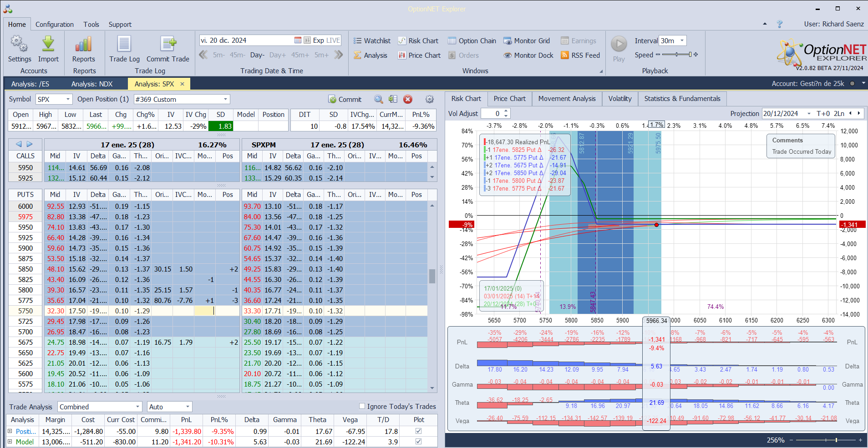Click the red X delete position icon

coord(408,99)
